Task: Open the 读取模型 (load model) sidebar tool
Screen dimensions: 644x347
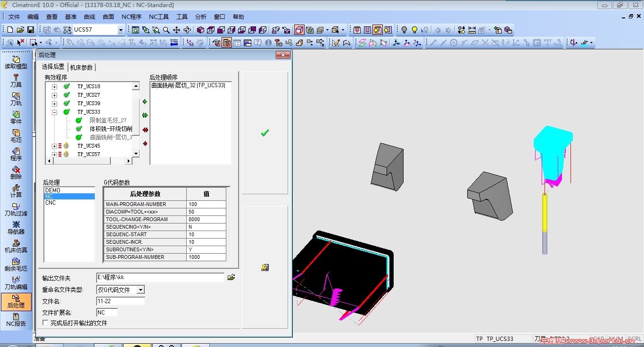Action: 16,62
